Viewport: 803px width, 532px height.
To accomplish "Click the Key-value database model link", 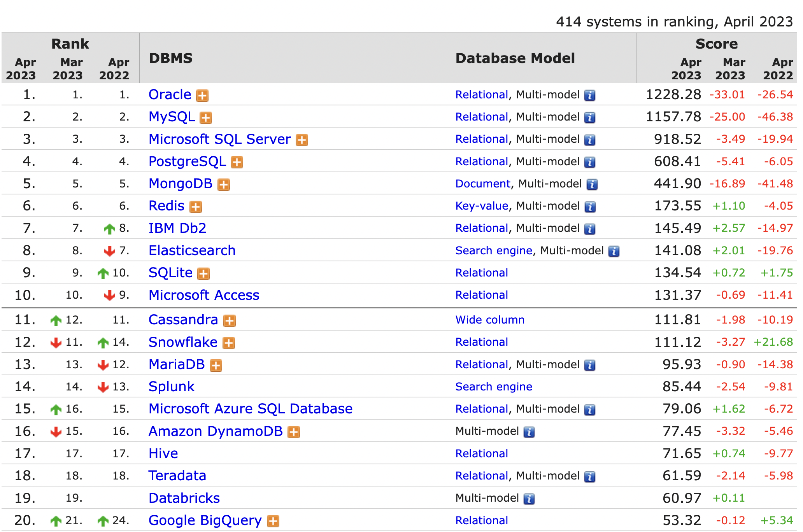I will click(481, 206).
